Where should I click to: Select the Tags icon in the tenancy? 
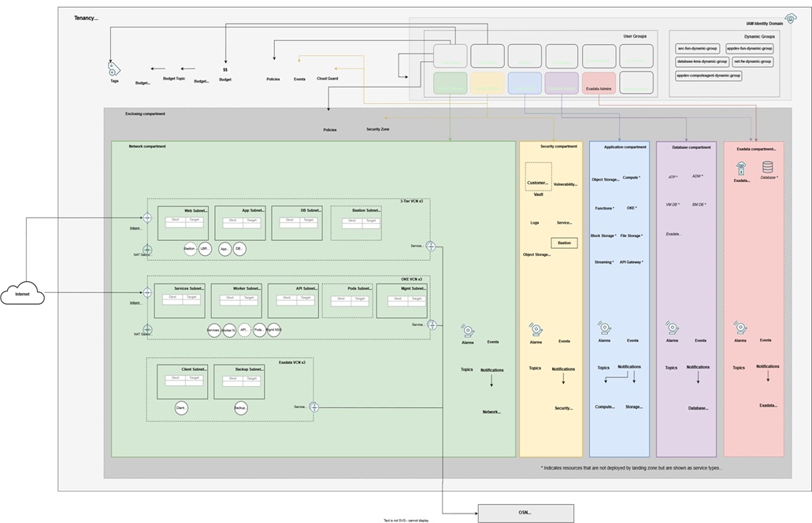coord(113,68)
